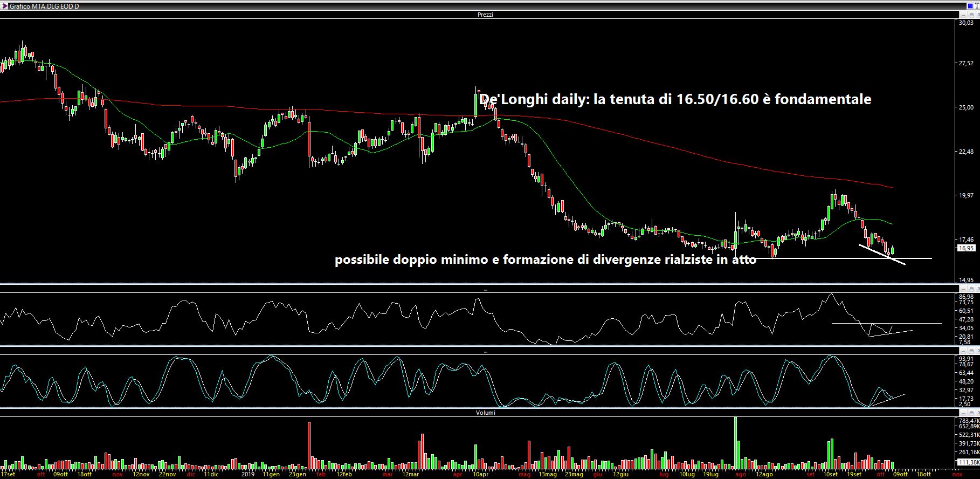This screenshot has height=479, width=980.
Task: Click the 48,20 stochastic axis value
Action: tap(967, 381)
